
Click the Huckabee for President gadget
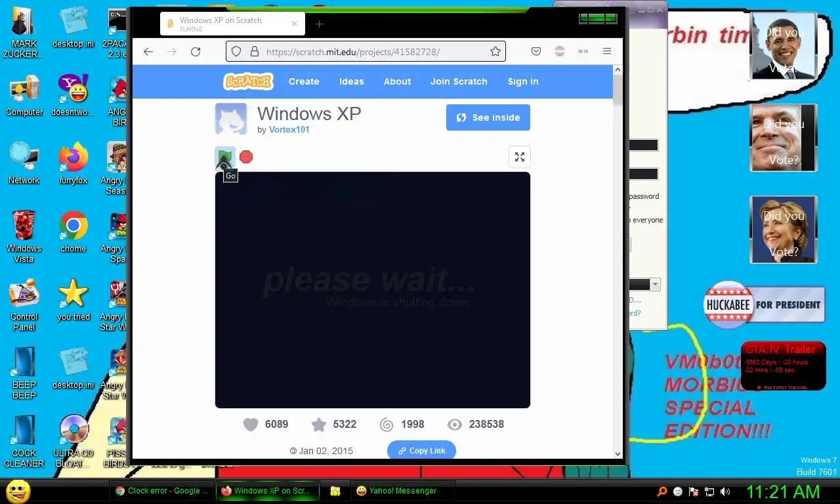[764, 304]
